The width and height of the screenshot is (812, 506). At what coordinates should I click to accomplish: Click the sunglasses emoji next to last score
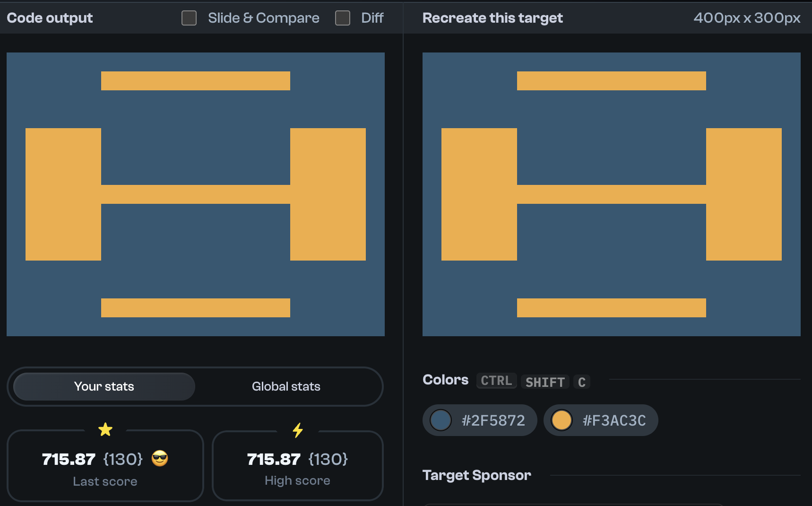click(x=160, y=458)
